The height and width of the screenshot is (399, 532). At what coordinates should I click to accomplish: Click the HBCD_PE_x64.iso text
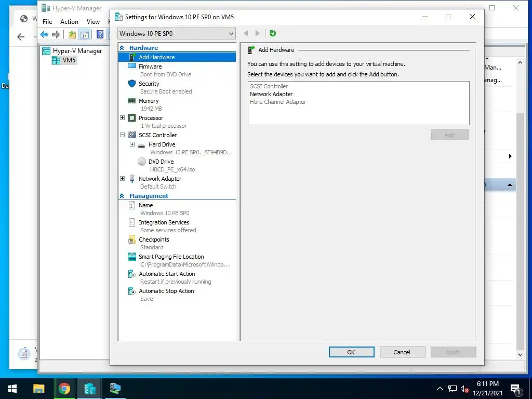[x=172, y=169]
